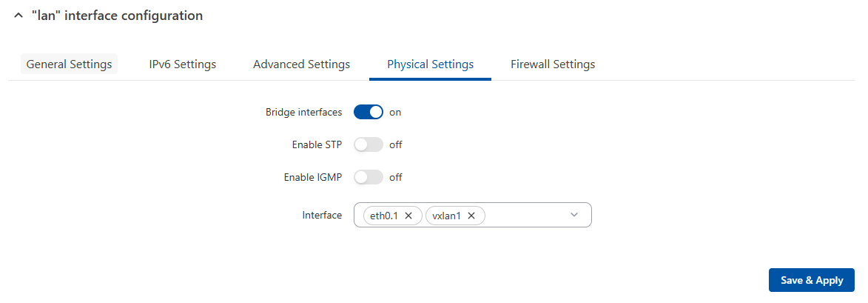Remove eth0.1 from the Interface field
The image size is (868, 303).
[408, 216]
